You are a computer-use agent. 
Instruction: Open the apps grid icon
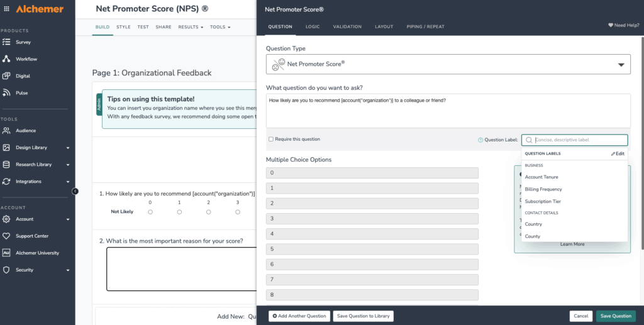(x=6, y=9)
